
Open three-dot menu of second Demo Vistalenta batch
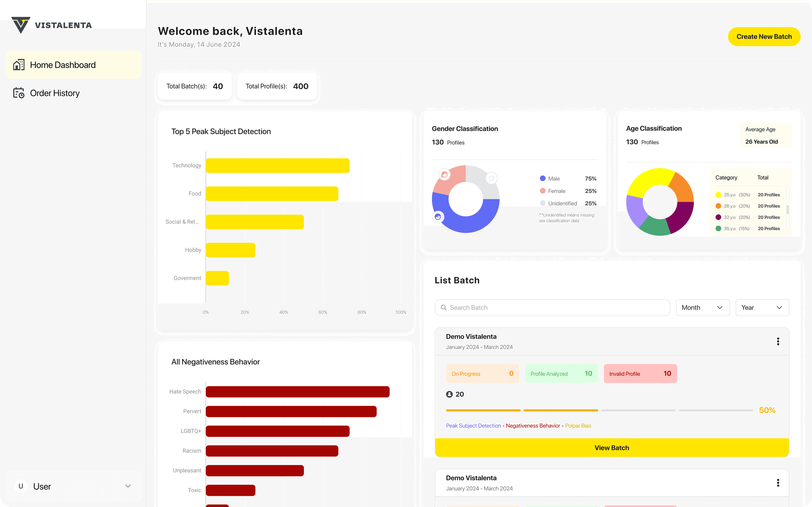click(x=778, y=483)
